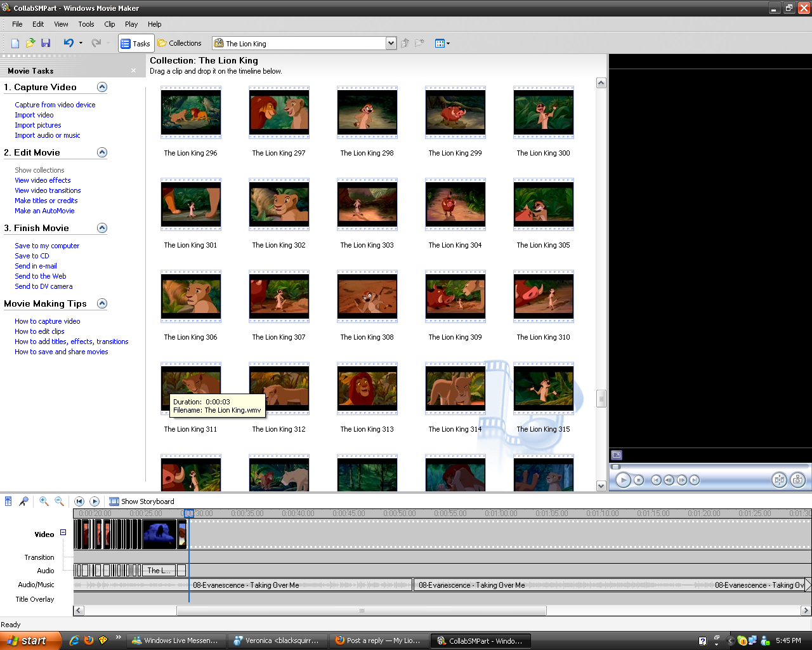
Task: Zoom out on the timeline
Action: coord(59,501)
